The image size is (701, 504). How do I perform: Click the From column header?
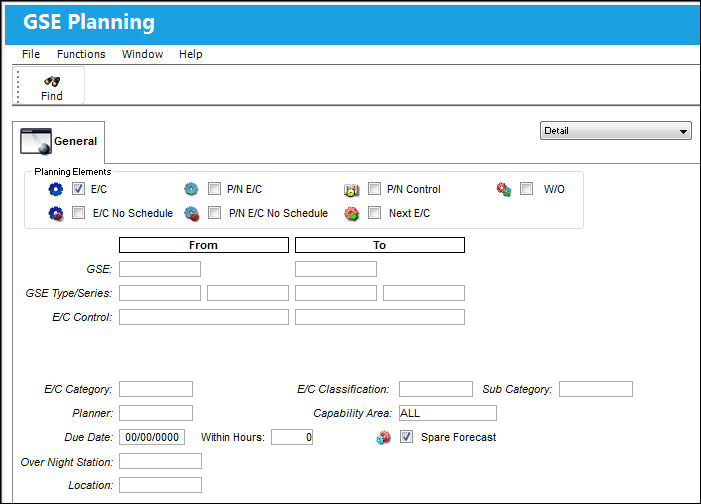[203, 245]
